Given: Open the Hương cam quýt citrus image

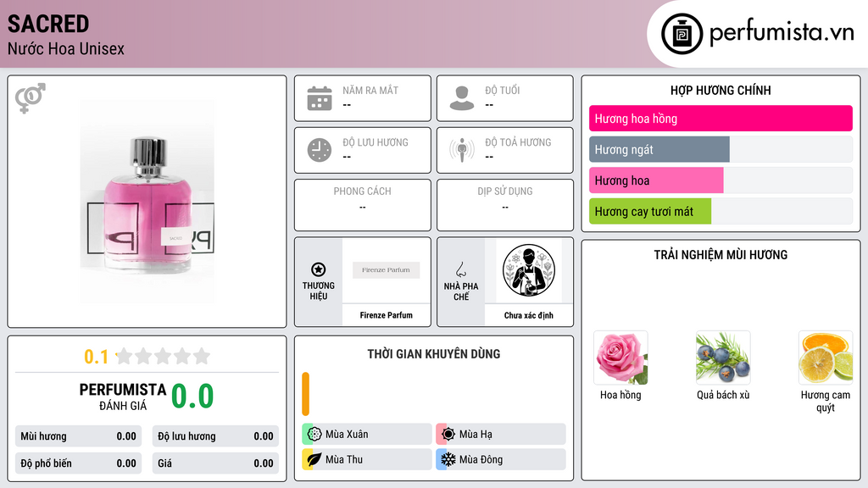Looking at the screenshot, I should (x=826, y=358).
